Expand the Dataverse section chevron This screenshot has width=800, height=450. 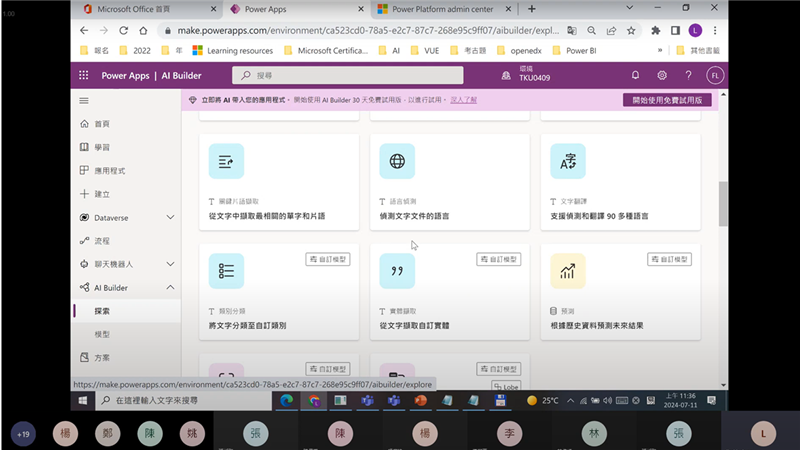(170, 217)
